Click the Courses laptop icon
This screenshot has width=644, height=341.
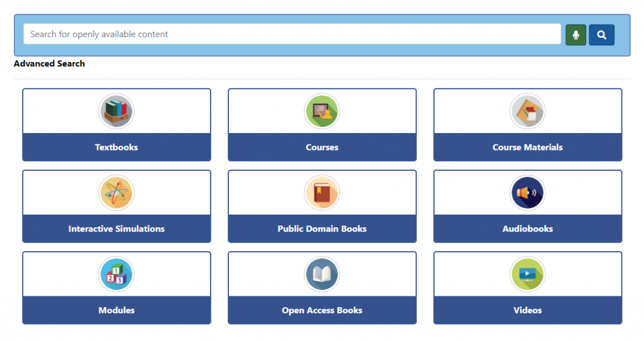click(x=322, y=112)
